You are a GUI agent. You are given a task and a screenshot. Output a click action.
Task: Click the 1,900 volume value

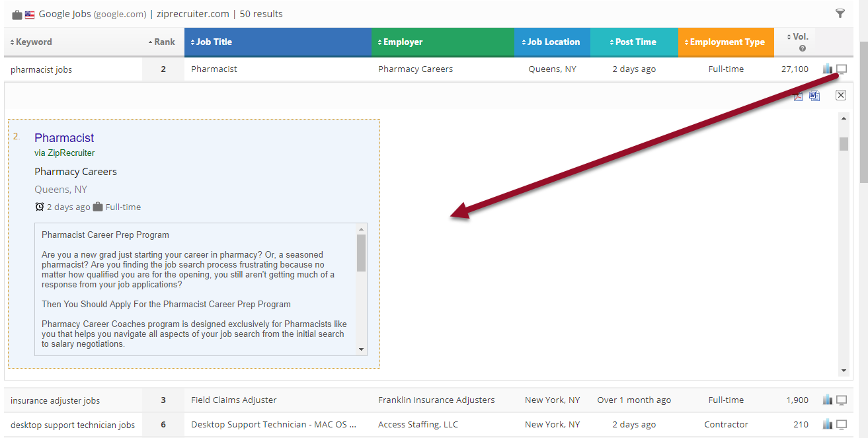pyautogui.click(x=797, y=400)
